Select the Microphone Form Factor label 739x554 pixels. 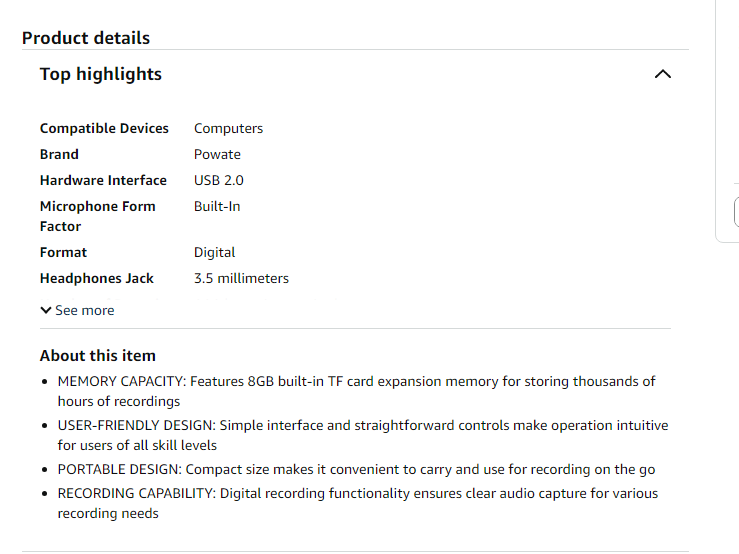coord(97,216)
